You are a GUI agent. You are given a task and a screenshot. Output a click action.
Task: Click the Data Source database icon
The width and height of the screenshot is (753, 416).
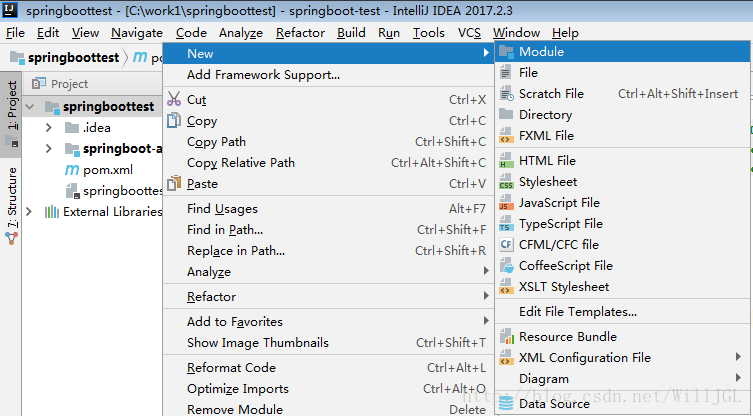pos(506,404)
